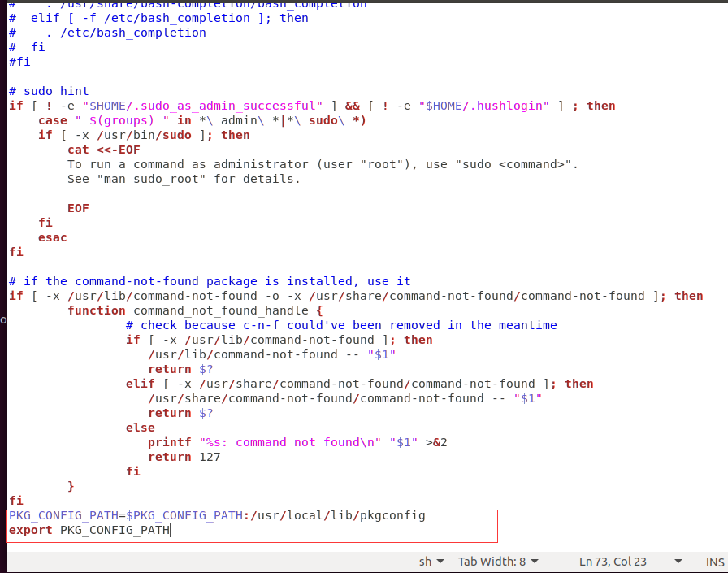The height and width of the screenshot is (573, 728).
Task: Click the 'case " $(groups) " in' line
Action: point(202,121)
